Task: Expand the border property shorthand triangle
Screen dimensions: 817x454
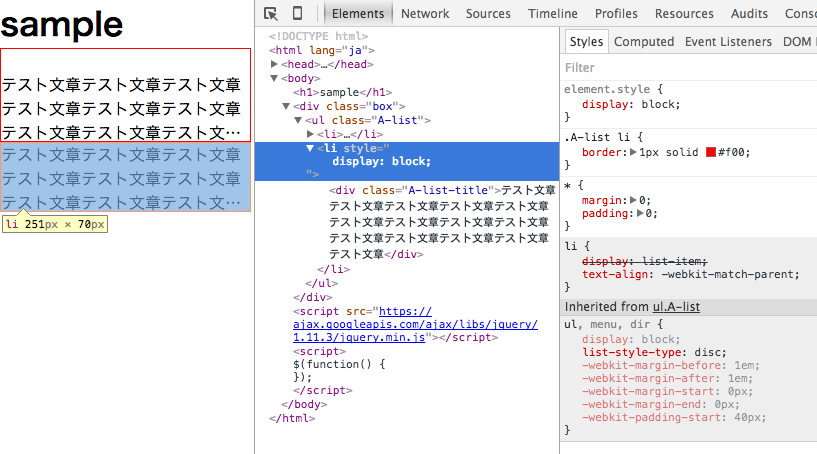Action: click(632, 152)
